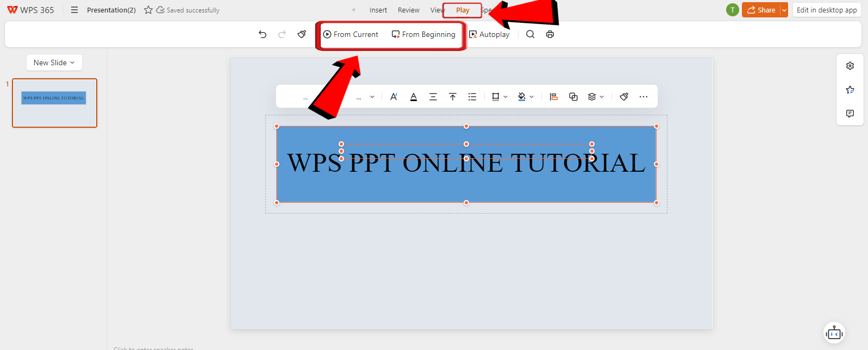Open the animation star panel icon
This screenshot has width=868, height=350.
click(x=850, y=90)
